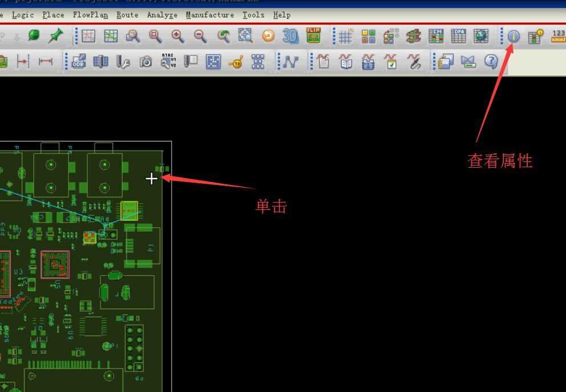Click the Zoom In magnifier

[x=177, y=36]
